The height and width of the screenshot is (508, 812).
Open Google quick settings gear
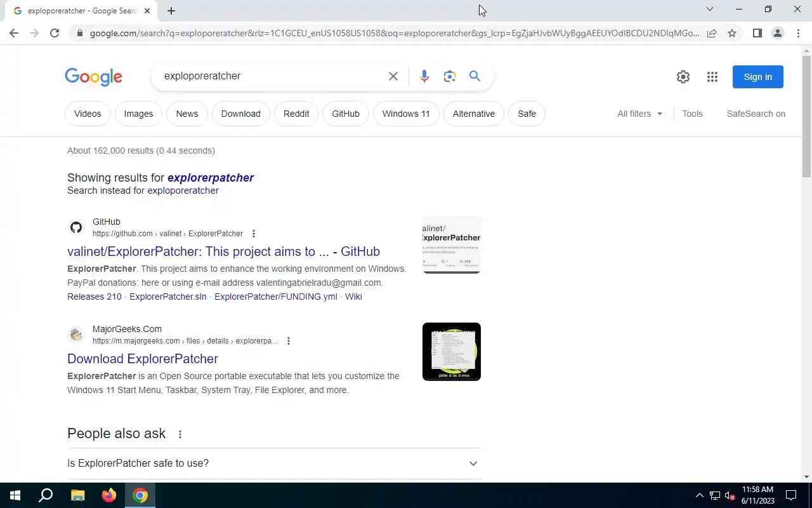tap(683, 77)
